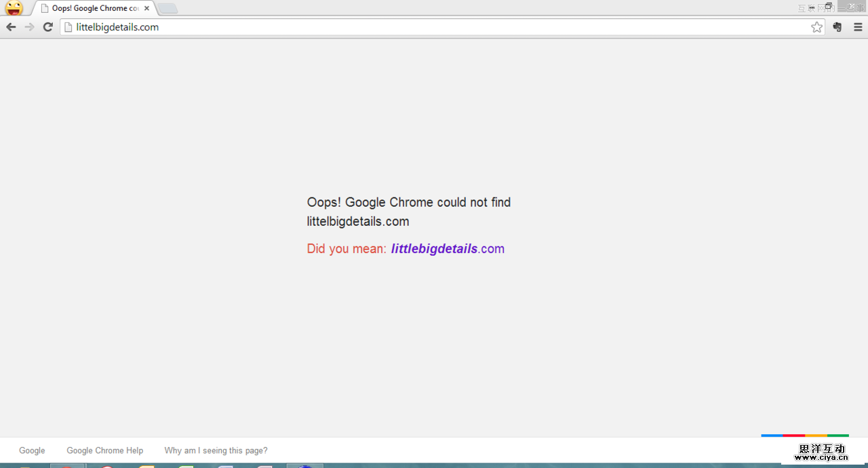Open a new tab
868x468 pixels.
[168, 8]
